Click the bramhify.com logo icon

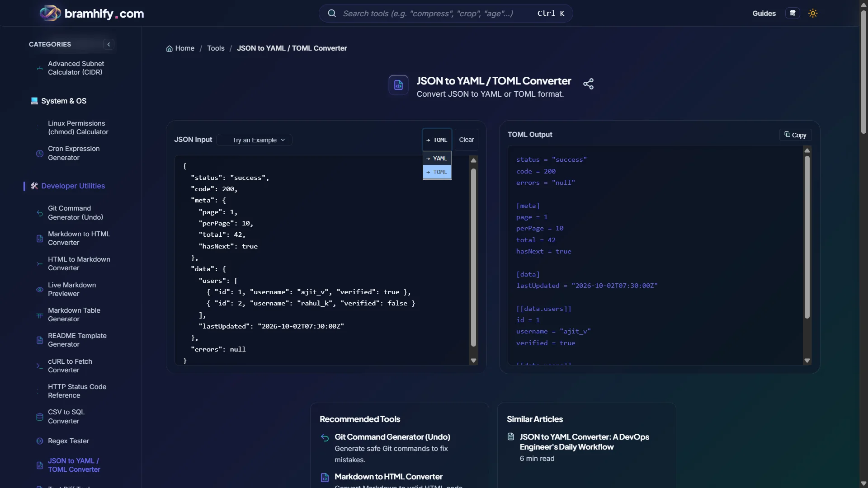pyautogui.click(x=50, y=13)
